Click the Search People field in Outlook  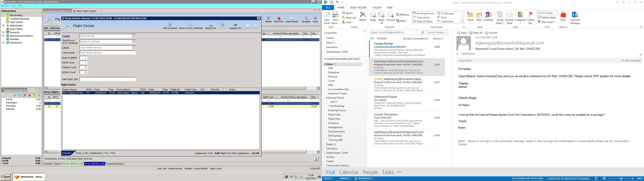[x=547, y=13]
